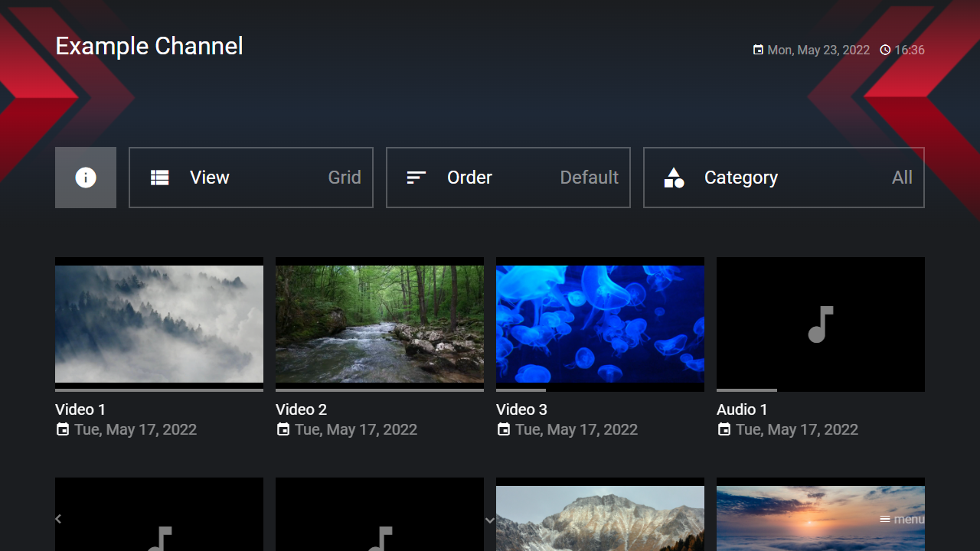This screenshot has width=980, height=551.
Task: Open the menu hamburger button
Action: tap(901, 519)
